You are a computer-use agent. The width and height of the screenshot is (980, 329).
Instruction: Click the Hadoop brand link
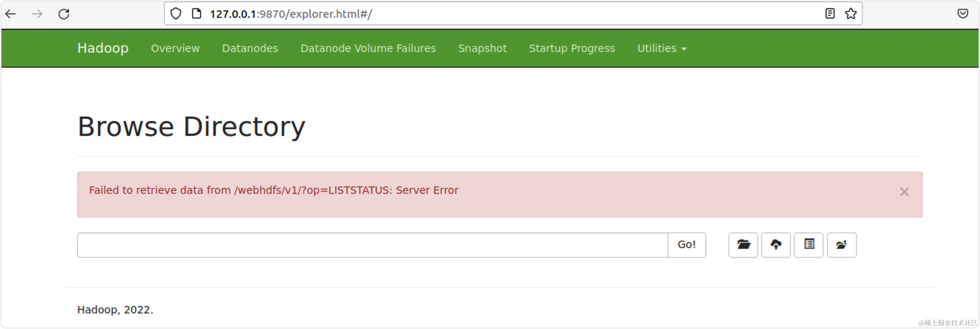(x=103, y=48)
